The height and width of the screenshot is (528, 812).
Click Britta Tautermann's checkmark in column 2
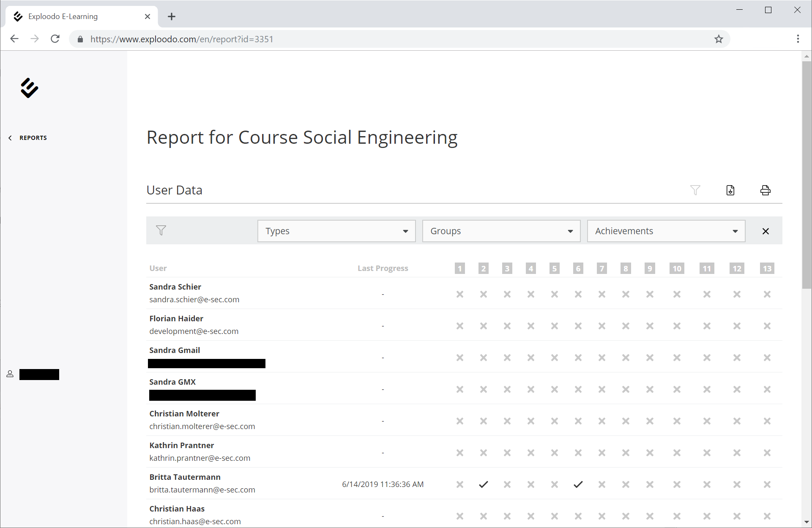click(x=484, y=484)
